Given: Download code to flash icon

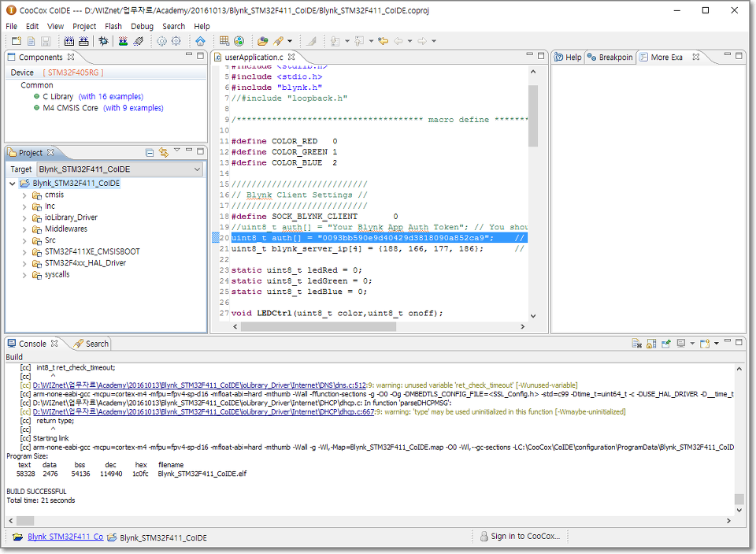Looking at the screenshot, I should (x=123, y=41).
